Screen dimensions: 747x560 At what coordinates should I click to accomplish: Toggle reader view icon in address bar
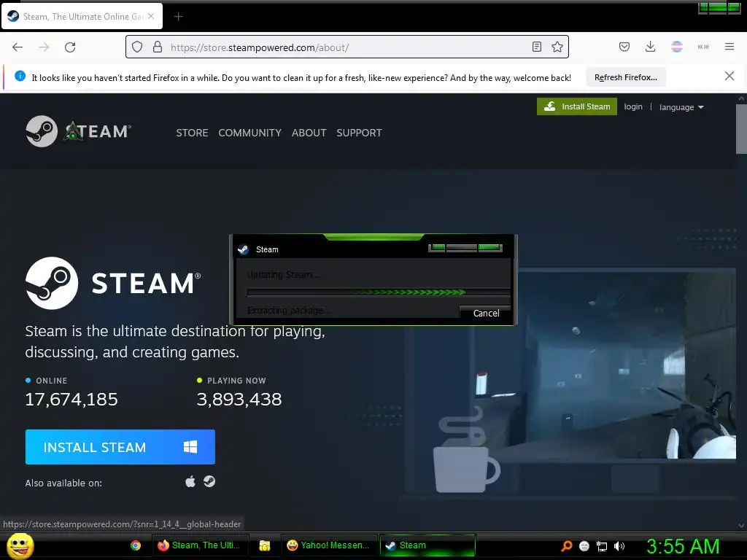pos(536,47)
